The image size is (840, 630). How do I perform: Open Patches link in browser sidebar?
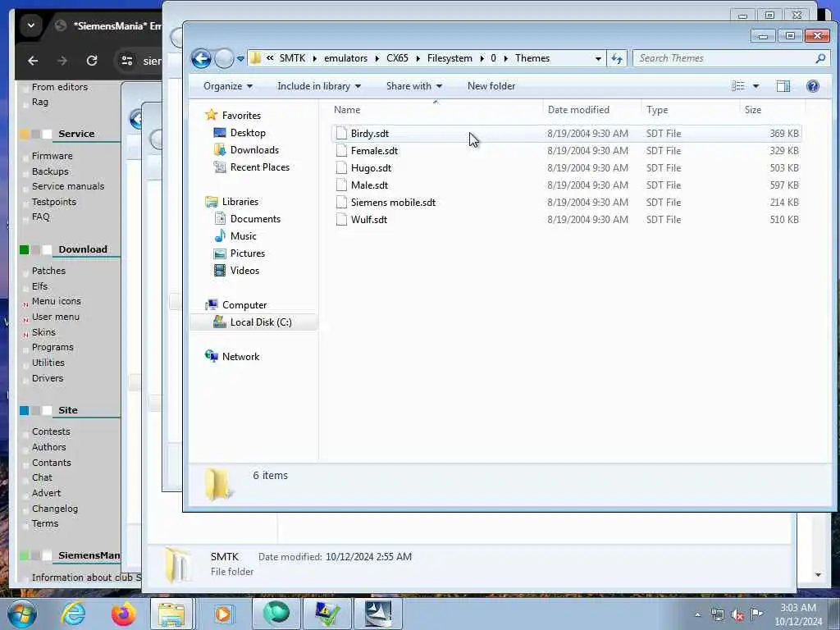[48, 271]
